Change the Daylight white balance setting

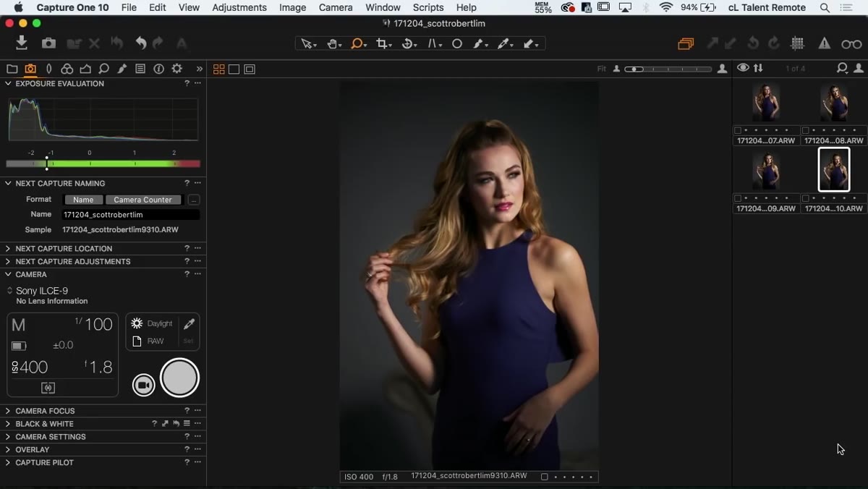pyautogui.click(x=152, y=323)
